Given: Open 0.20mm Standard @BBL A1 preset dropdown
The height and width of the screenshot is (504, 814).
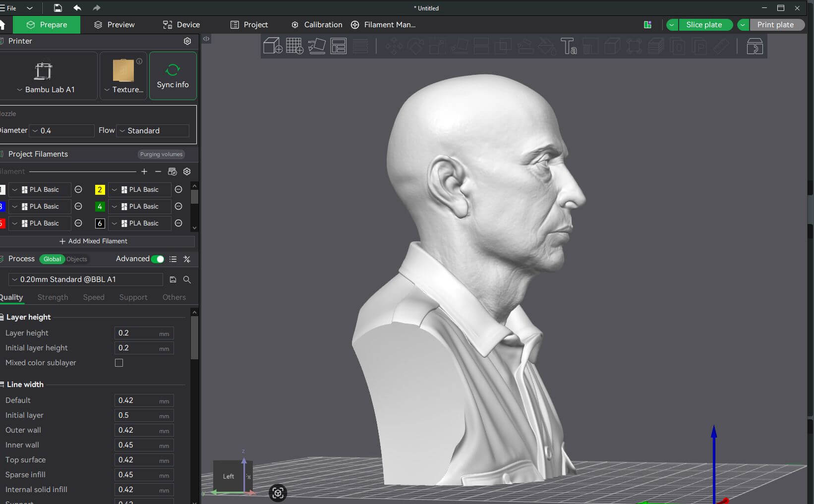Looking at the screenshot, I should click(x=86, y=280).
